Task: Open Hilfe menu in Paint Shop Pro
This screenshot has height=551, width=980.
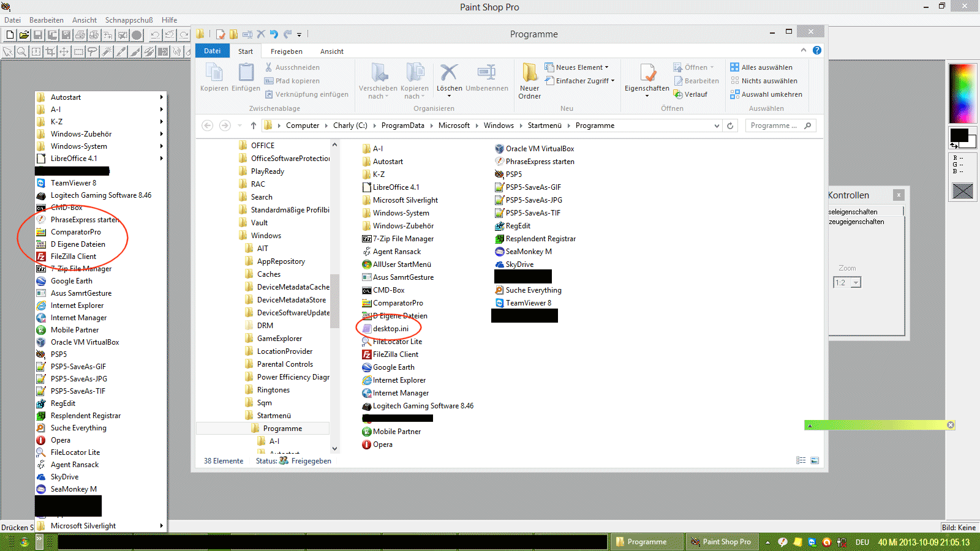Action: tap(170, 20)
